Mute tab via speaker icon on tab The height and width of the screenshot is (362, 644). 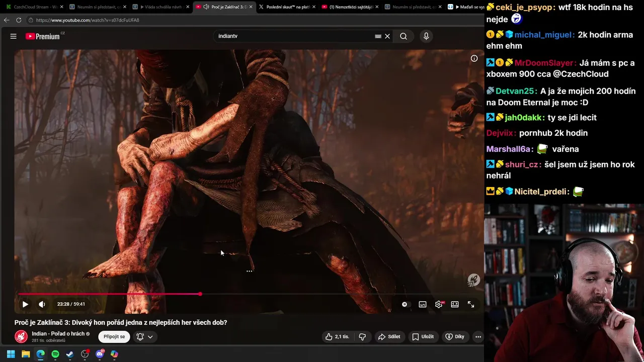point(206,7)
